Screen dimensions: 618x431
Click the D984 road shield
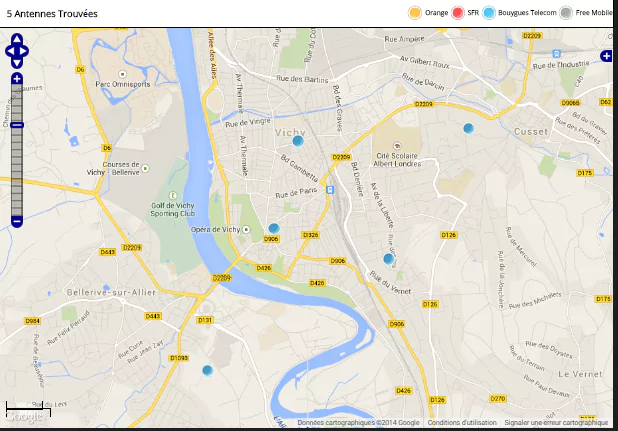(x=33, y=321)
